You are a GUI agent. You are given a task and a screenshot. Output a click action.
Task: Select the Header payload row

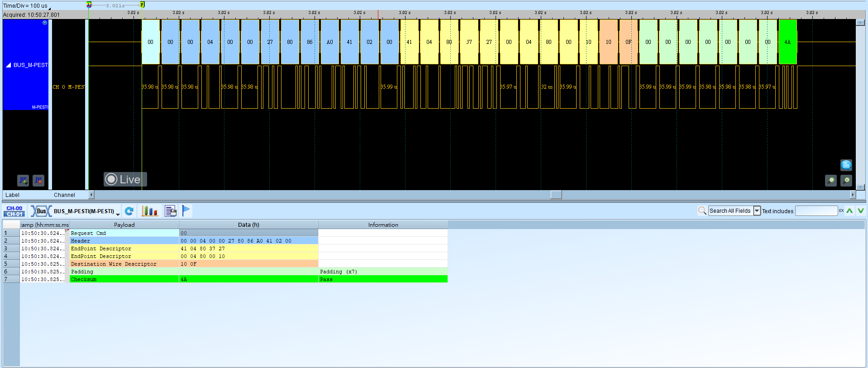click(124, 241)
